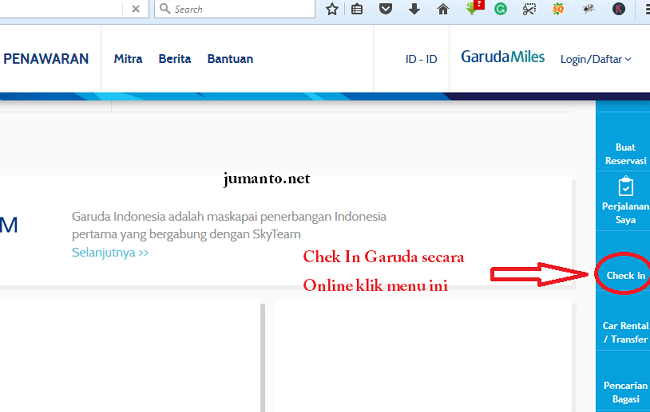650x412 pixels.
Task: Change the ID - ID language selector
Action: 421,59
